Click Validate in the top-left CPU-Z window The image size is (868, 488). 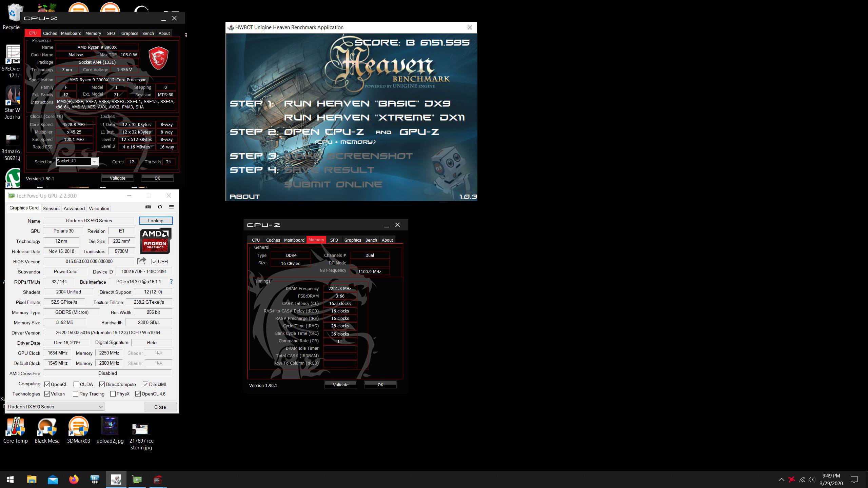[x=118, y=178]
